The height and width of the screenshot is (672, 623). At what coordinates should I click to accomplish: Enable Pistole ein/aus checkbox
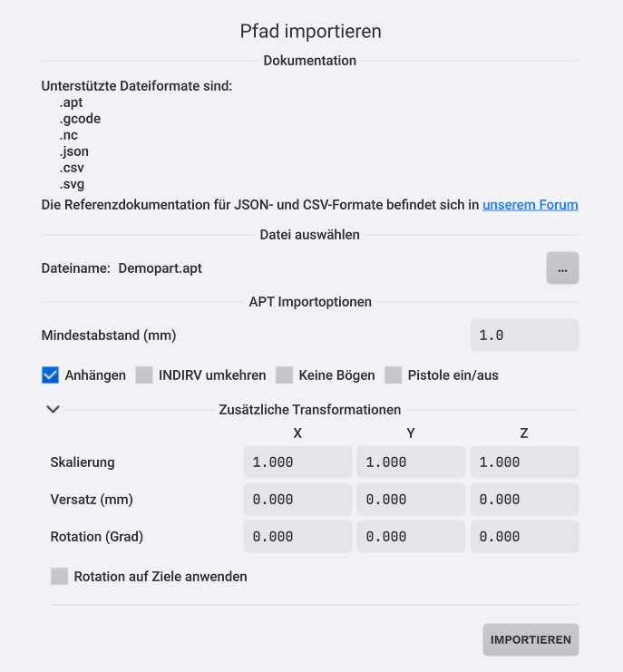coord(394,375)
